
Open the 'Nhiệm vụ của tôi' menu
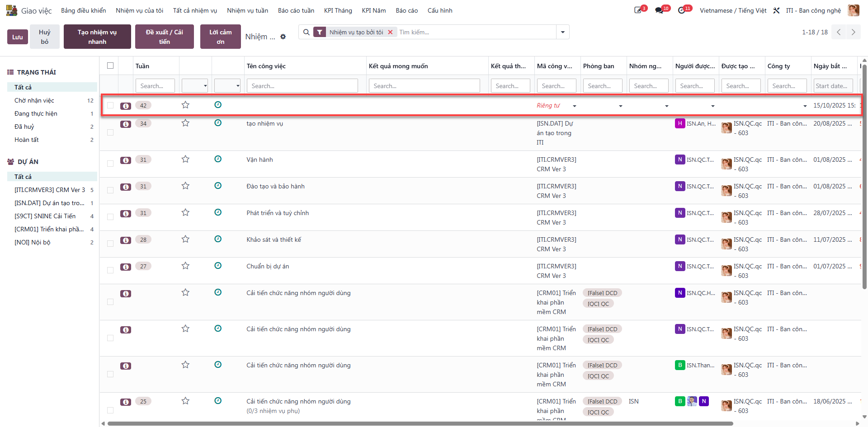pyautogui.click(x=139, y=10)
